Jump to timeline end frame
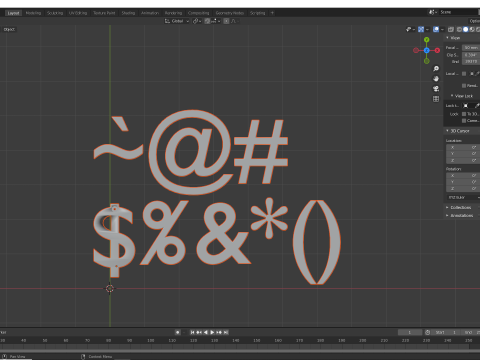The image size is (480, 360). click(226, 332)
